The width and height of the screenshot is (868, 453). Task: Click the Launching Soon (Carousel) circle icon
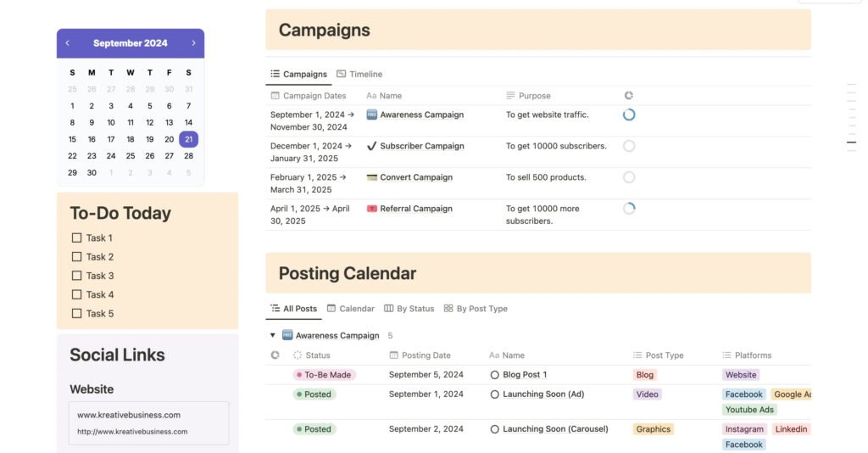click(494, 429)
